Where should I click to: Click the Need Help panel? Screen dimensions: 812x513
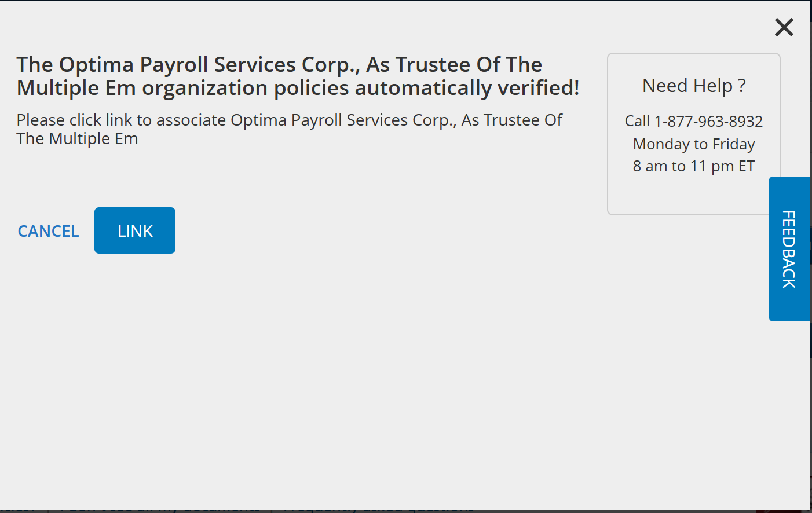pos(693,133)
